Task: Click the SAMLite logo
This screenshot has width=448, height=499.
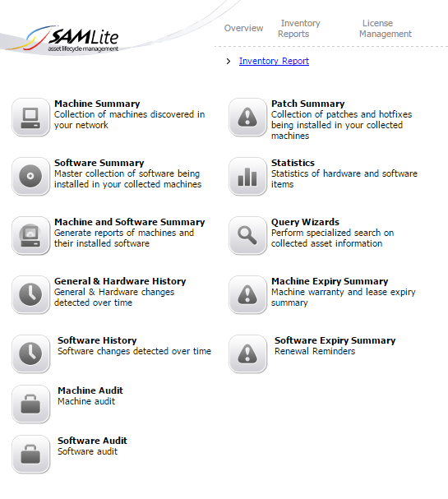Action: [74, 39]
